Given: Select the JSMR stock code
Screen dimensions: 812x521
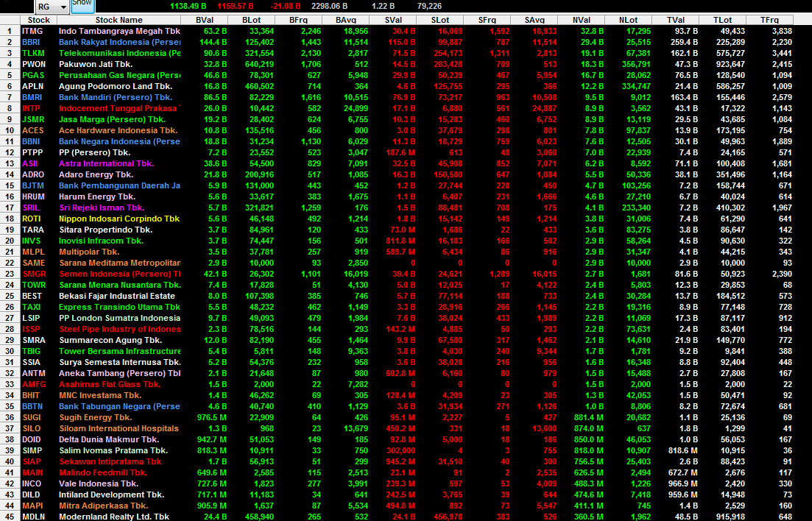Looking at the screenshot, I should click(x=33, y=119).
